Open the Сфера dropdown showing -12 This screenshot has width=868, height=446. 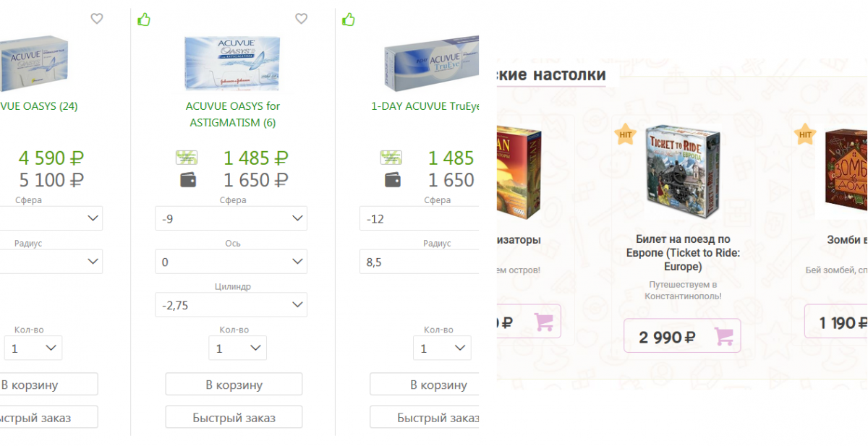pyautogui.click(x=420, y=218)
